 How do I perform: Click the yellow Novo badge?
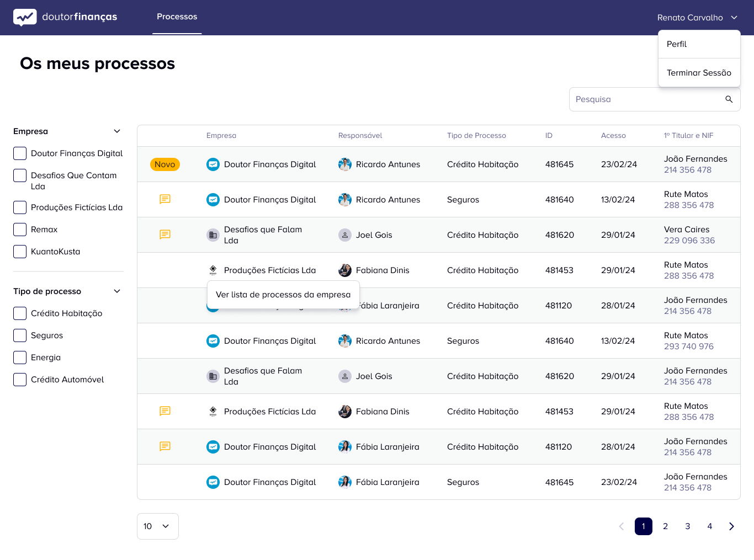click(x=164, y=164)
